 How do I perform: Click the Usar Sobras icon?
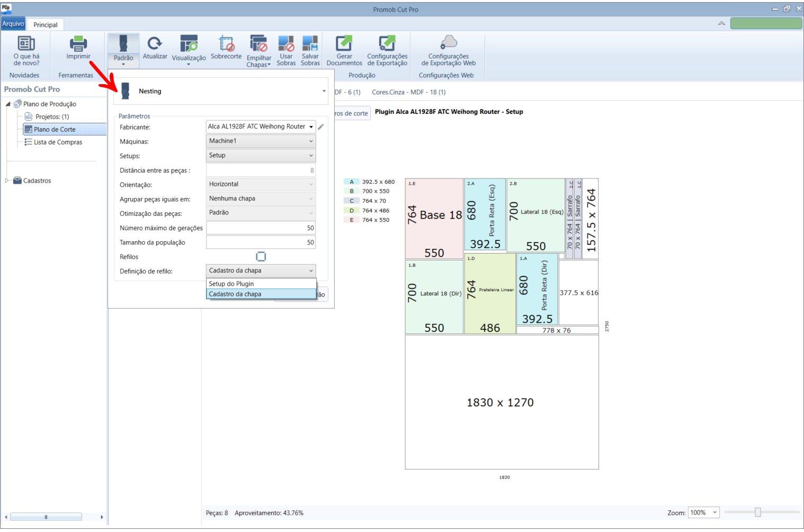[x=286, y=43]
